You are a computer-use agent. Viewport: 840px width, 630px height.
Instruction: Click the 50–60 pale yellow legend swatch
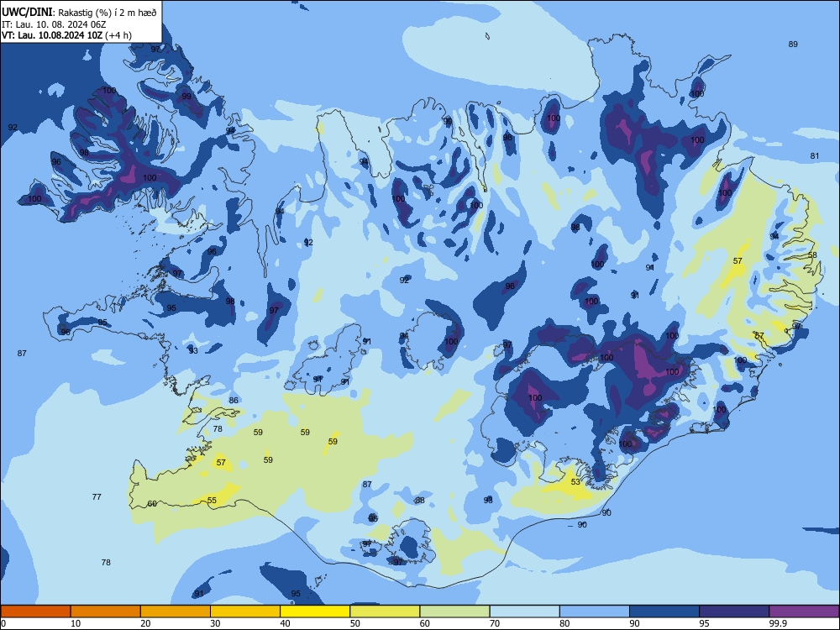386,612
